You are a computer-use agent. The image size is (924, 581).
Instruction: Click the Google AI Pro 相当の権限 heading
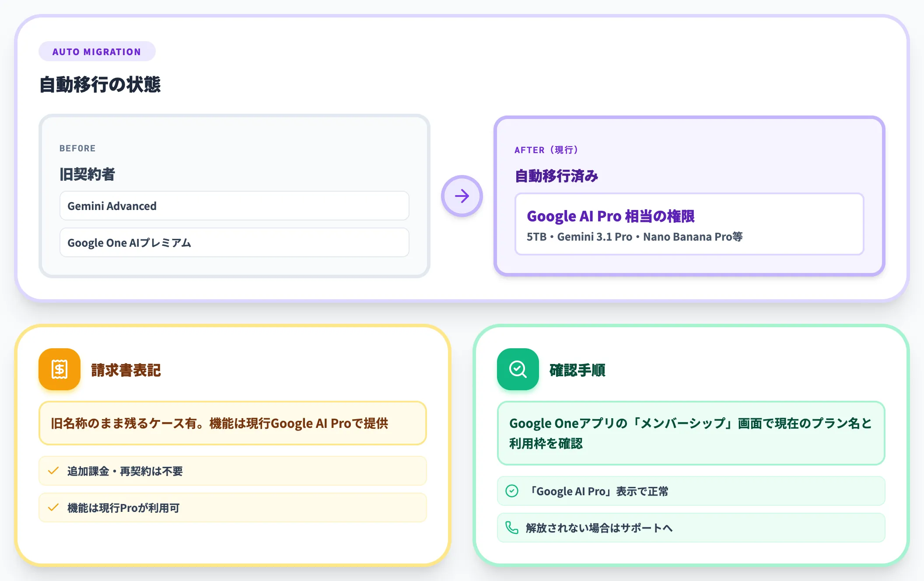[x=610, y=216]
